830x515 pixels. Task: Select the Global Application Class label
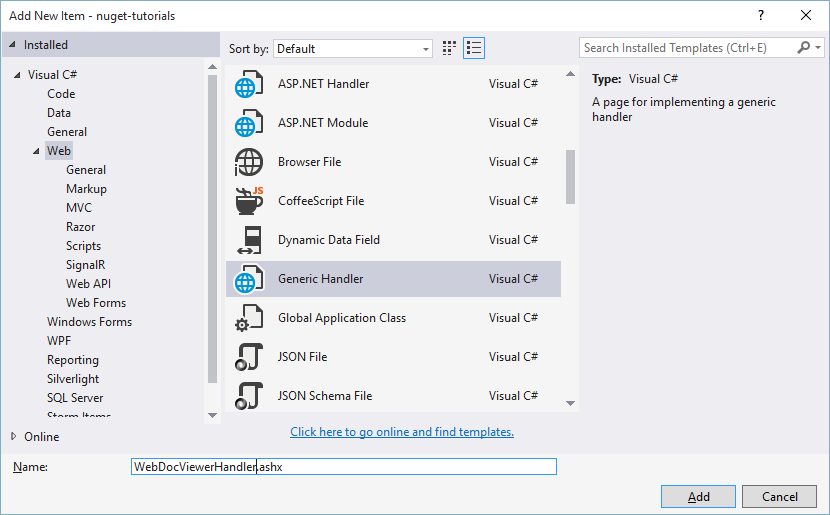coord(342,318)
